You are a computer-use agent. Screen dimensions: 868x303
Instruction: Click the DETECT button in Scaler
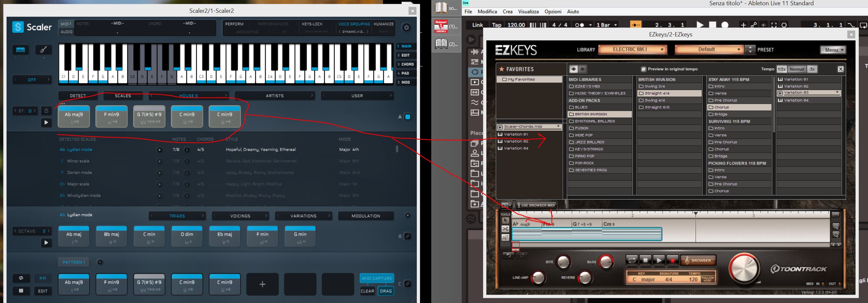tap(78, 96)
